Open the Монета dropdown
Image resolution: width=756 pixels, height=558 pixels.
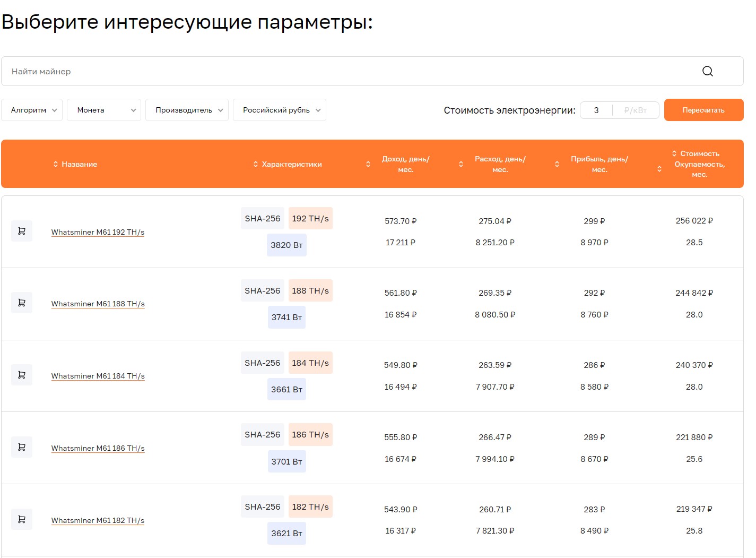coord(103,110)
